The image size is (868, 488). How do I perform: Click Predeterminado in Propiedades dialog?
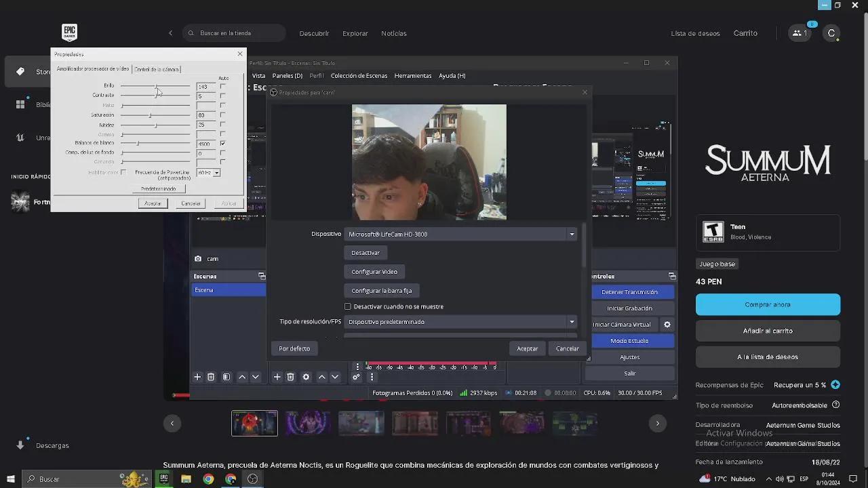(x=159, y=188)
